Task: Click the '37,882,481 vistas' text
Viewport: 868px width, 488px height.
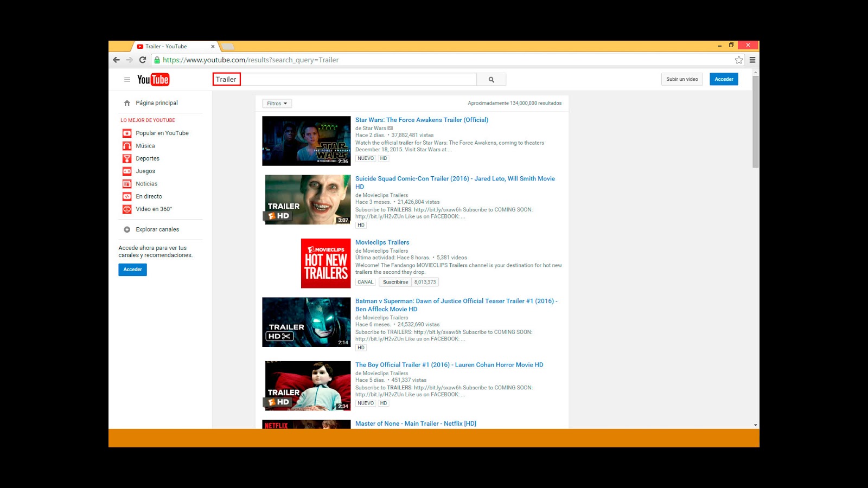Action: point(412,136)
